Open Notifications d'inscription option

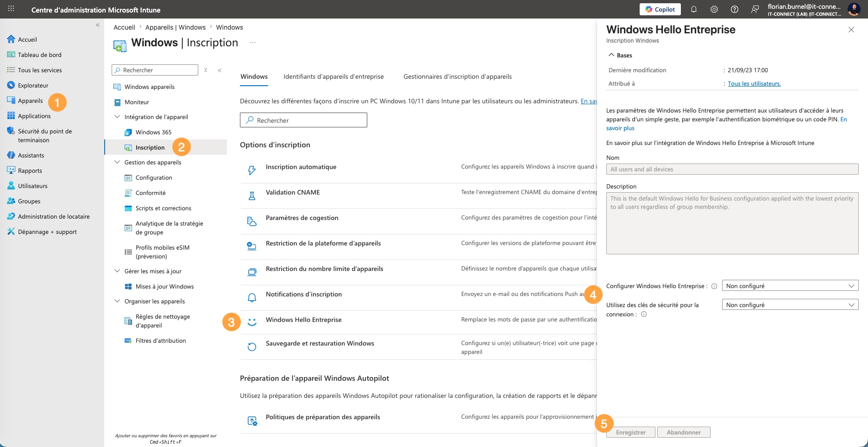pyautogui.click(x=304, y=294)
